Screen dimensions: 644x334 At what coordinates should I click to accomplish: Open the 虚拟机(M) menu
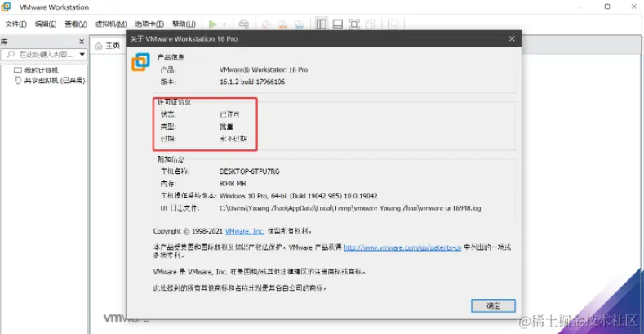tap(111, 24)
